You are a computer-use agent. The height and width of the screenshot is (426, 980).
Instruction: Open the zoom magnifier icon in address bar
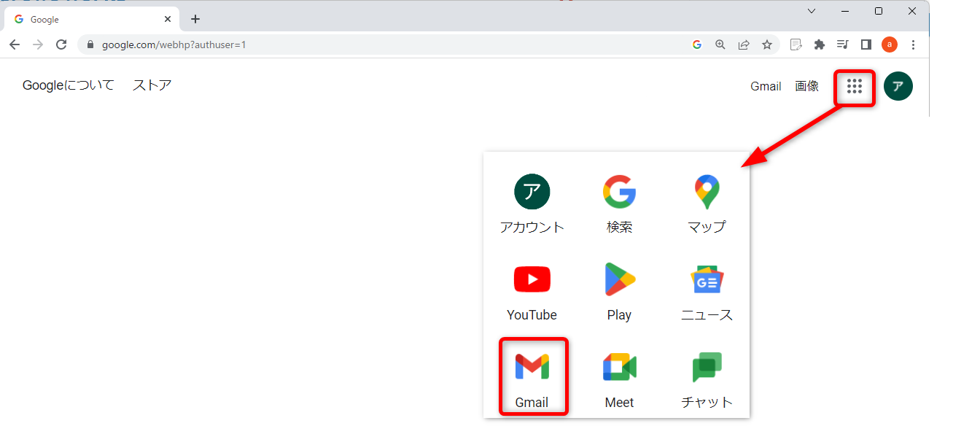click(x=720, y=44)
